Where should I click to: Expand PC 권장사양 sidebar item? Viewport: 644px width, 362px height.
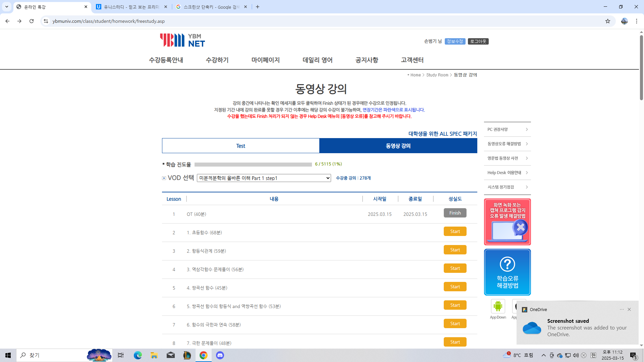(x=507, y=129)
